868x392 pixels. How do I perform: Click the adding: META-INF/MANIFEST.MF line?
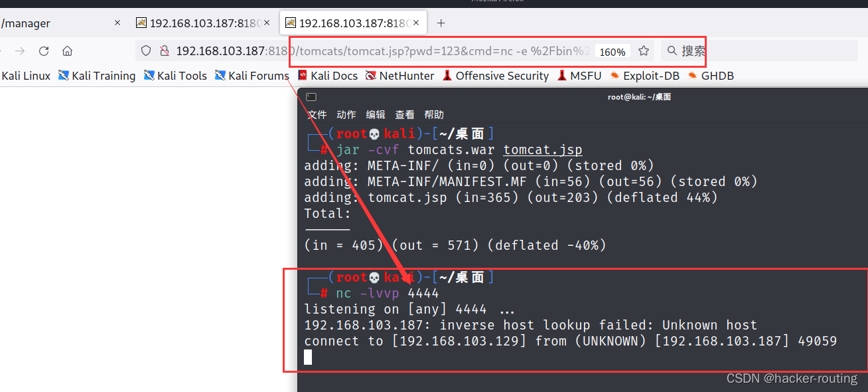[531, 181]
